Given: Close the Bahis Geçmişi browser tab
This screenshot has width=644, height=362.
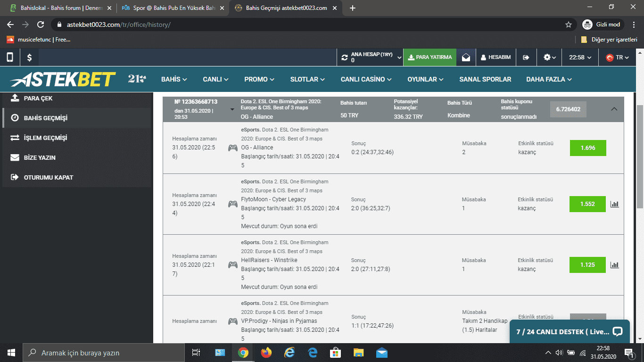Looking at the screenshot, I should [x=336, y=8].
